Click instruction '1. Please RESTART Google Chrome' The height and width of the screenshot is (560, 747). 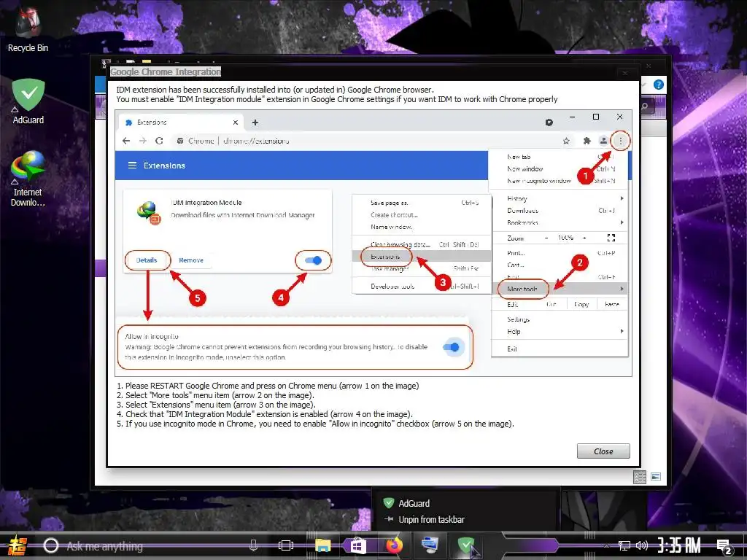coord(268,386)
